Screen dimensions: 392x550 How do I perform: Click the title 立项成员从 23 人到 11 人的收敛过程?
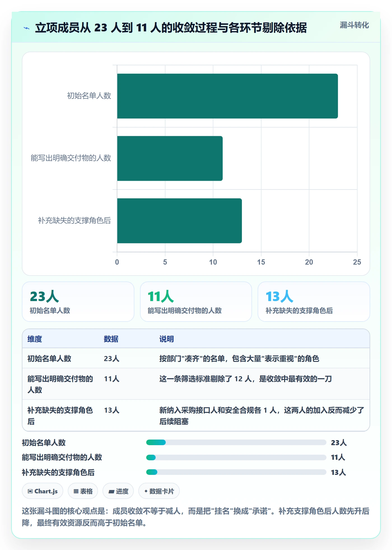click(171, 28)
